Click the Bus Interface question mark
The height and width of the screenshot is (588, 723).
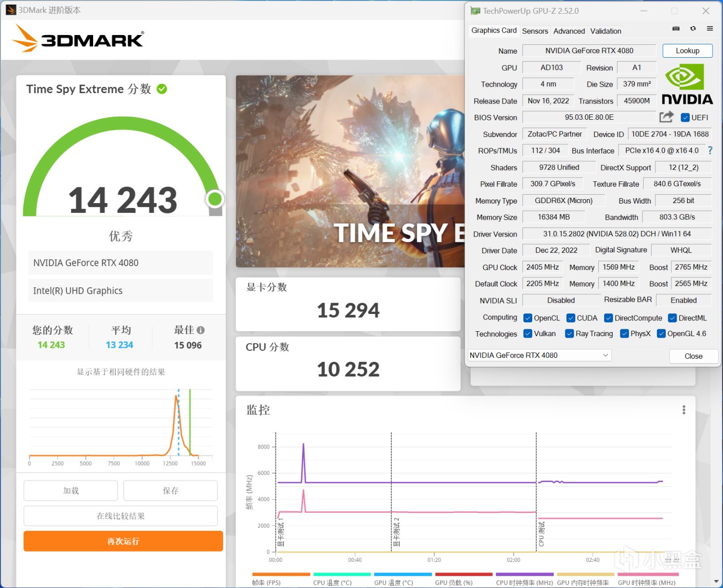tap(710, 150)
